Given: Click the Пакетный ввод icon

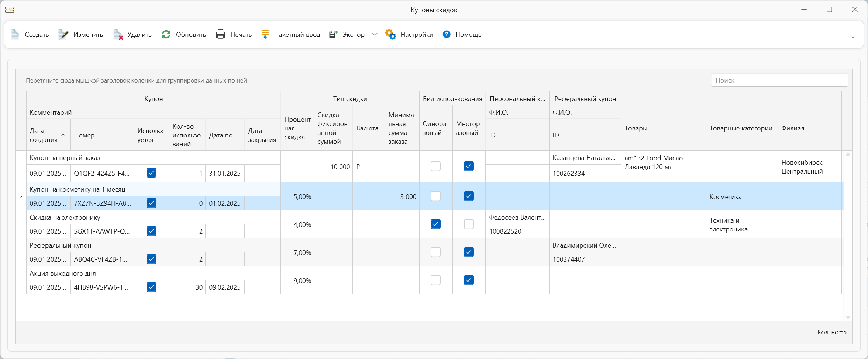Looking at the screenshot, I should point(265,34).
